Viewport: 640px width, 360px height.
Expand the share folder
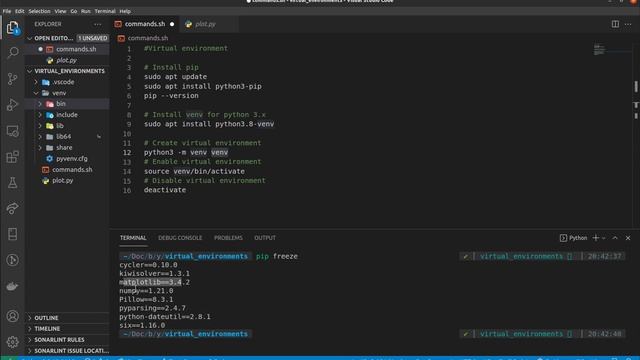[x=40, y=147]
